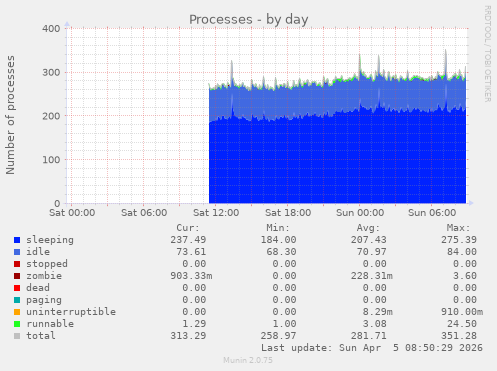Viewport: 497px width, 371px height.
Task: Click the 'Number of processes' axis label
Action: click(x=10, y=115)
